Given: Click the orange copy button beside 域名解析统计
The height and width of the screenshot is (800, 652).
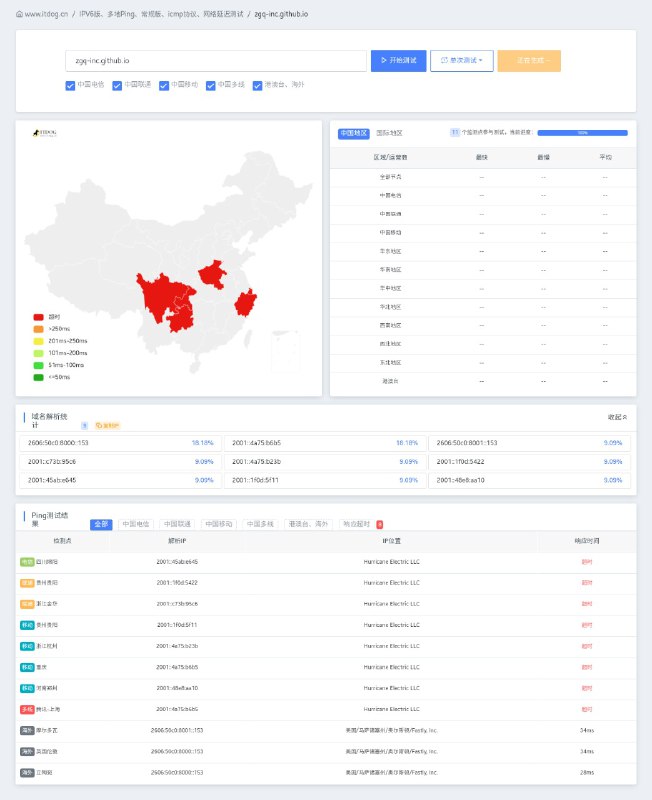Looking at the screenshot, I should tap(107, 425).
